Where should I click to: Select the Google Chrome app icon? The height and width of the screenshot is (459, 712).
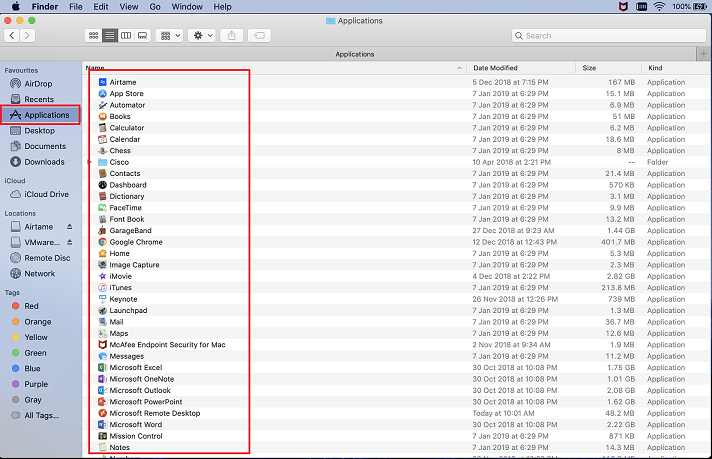(x=102, y=242)
